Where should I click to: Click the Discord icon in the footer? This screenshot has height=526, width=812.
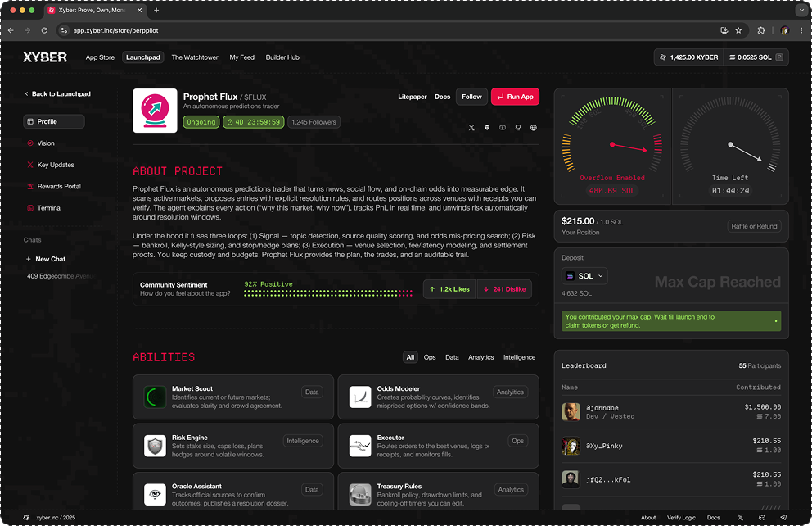(x=762, y=518)
